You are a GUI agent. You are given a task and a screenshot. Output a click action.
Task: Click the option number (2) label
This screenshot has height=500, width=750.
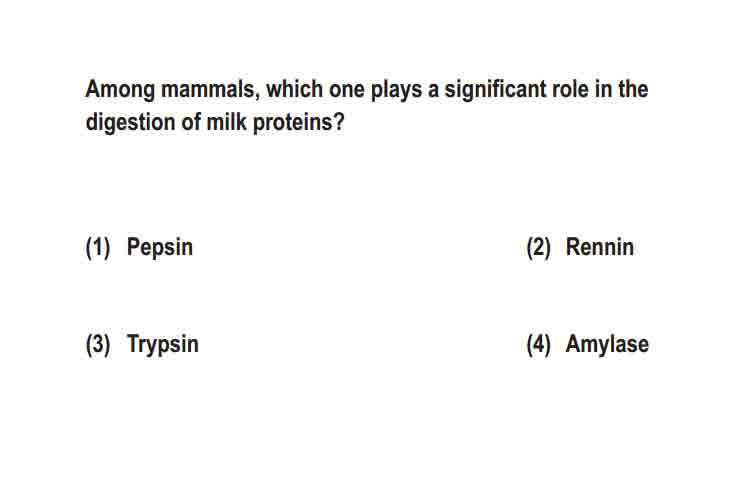pos(539,248)
